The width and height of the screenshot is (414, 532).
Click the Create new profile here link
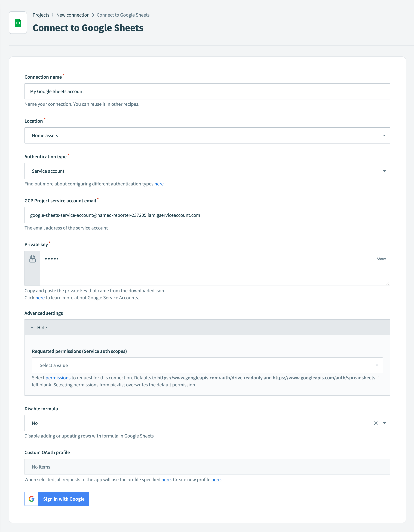point(216,479)
